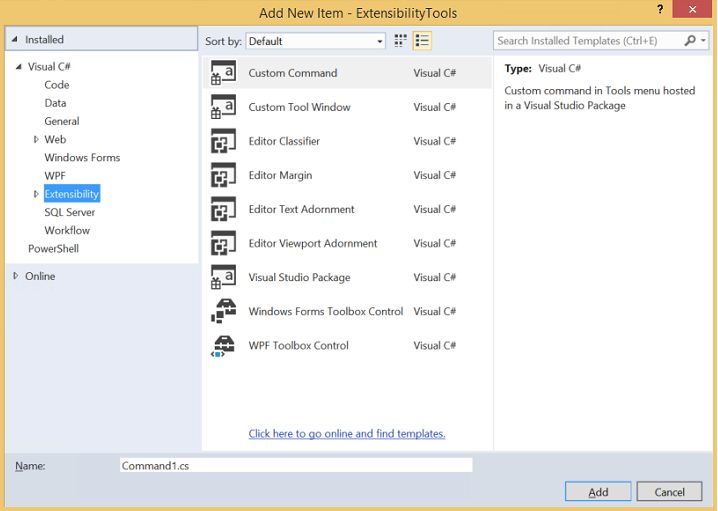Click the Cancel button

tap(669, 492)
